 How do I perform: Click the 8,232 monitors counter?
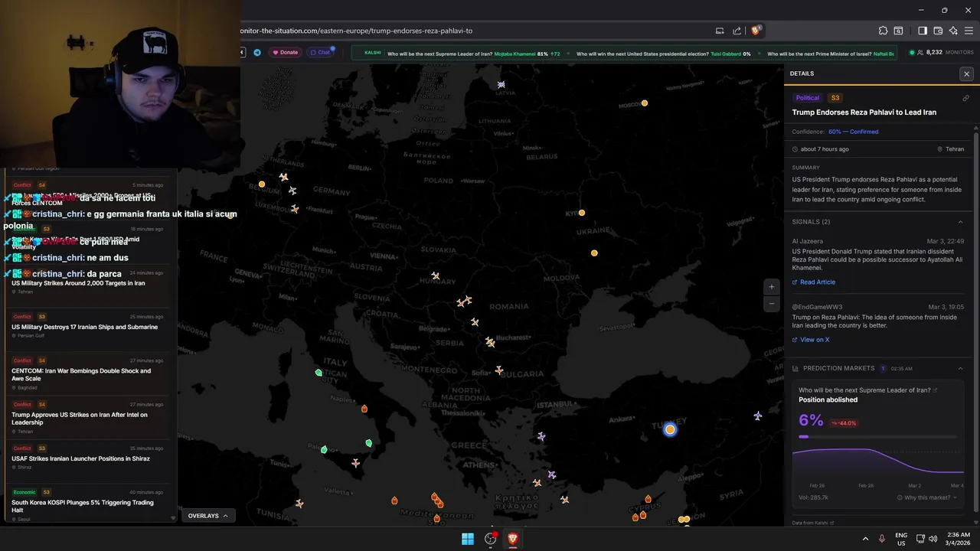tap(941, 53)
